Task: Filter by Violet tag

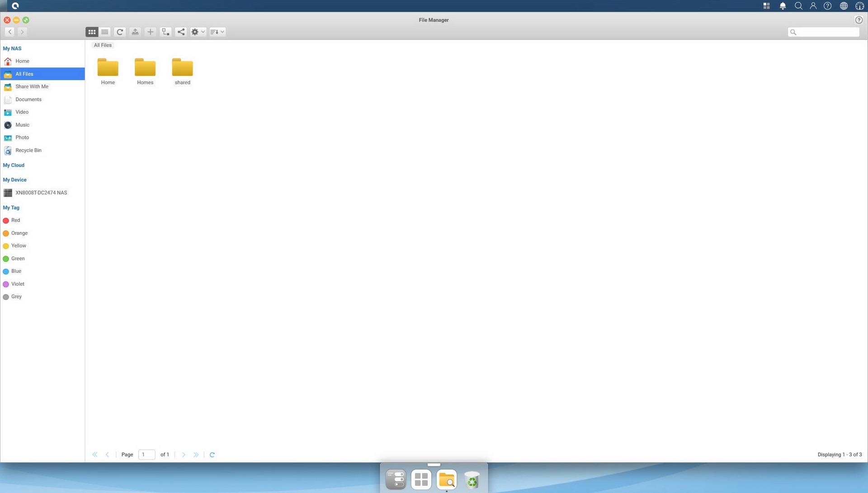Action: pyautogui.click(x=42, y=284)
